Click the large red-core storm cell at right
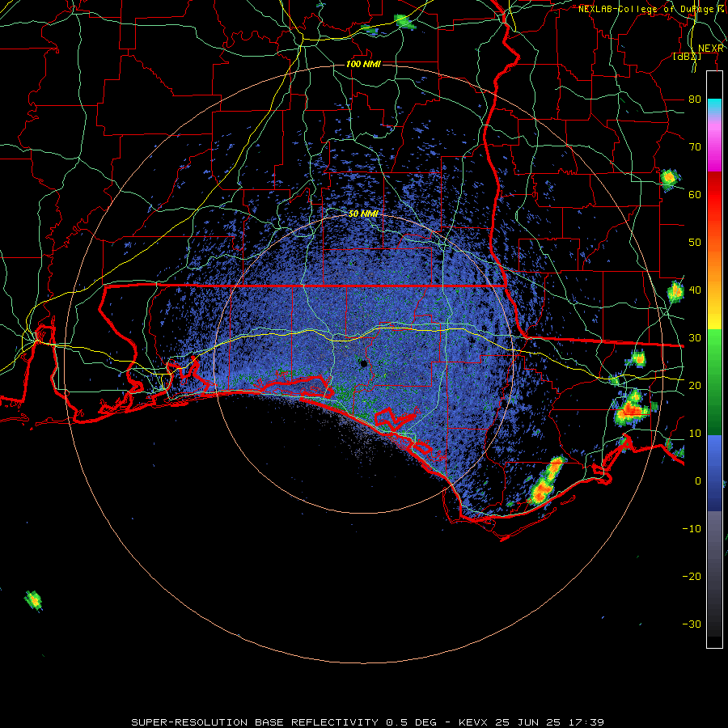Viewport: 728px width, 728px height. click(630, 408)
